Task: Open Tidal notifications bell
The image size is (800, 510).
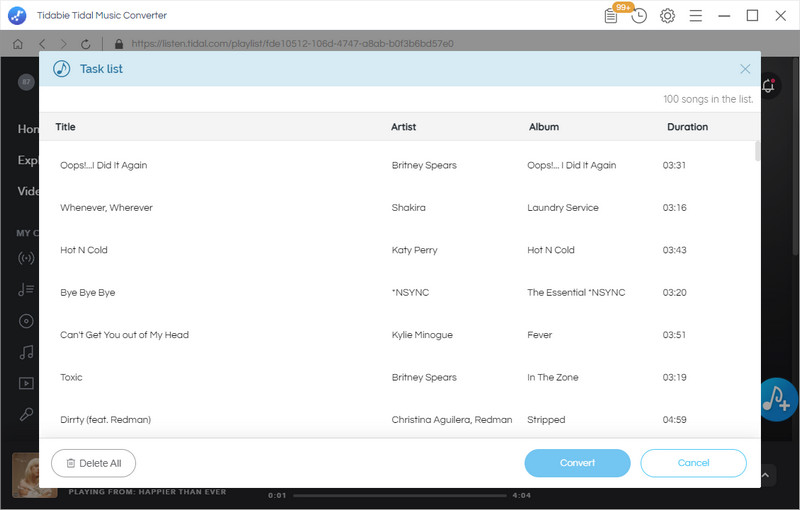Action: point(768,85)
